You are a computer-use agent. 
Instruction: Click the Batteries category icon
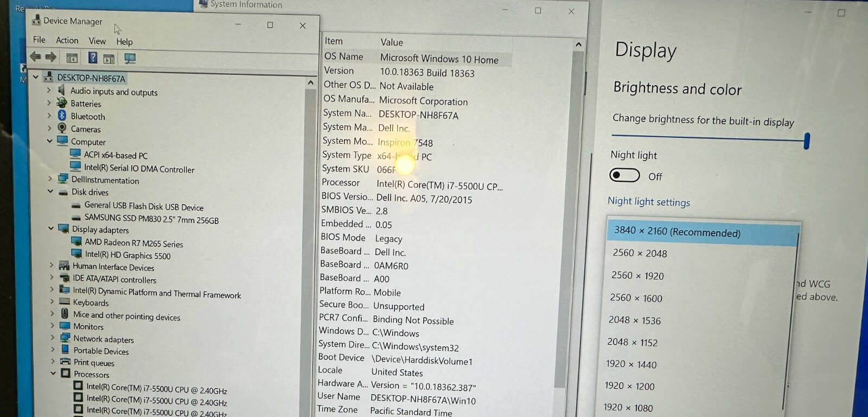(x=62, y=103)
